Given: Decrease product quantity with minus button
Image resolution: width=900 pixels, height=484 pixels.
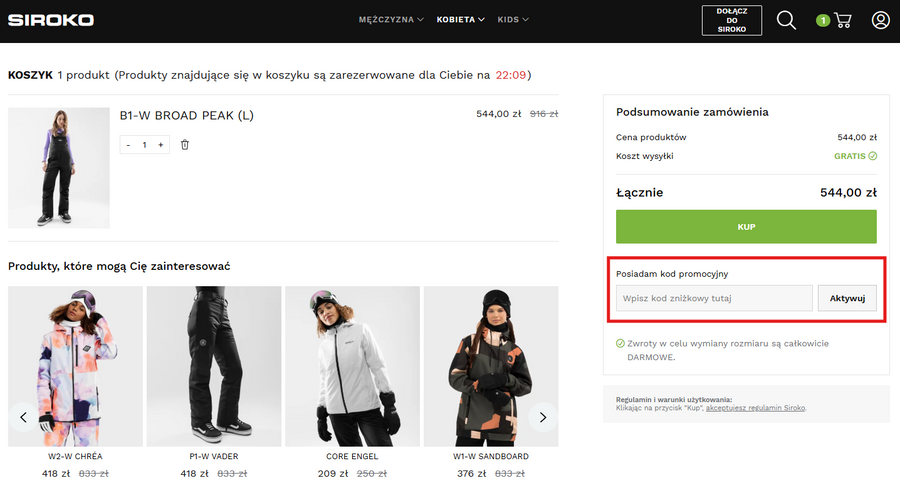Looking at the screenshot, I should (128, 145).
